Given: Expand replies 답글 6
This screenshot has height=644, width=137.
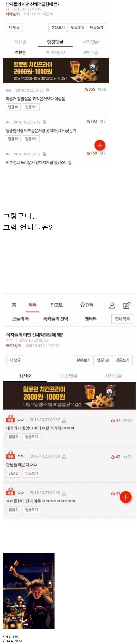Looking at the screenshot, I should coord(13,437).
